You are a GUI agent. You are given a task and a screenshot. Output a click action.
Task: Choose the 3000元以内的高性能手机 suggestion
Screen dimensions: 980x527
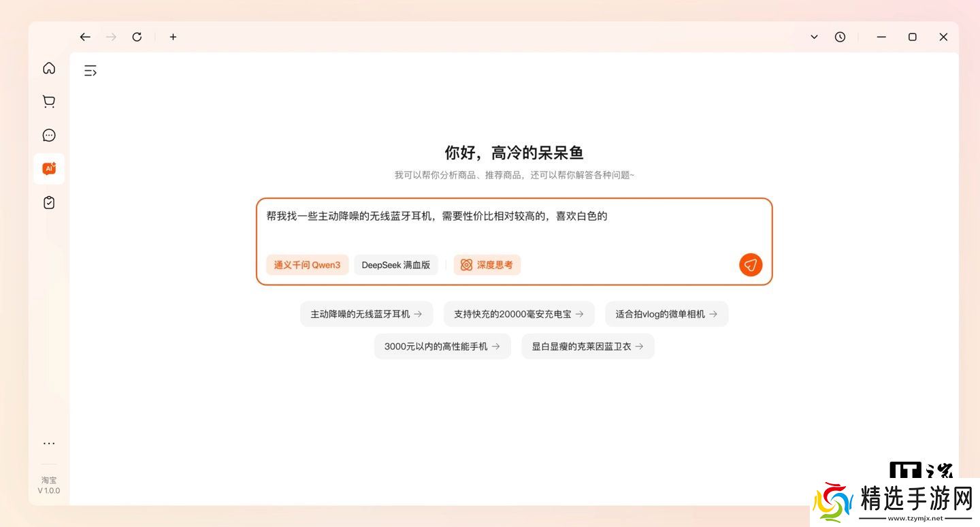pyautogui.click(x=442, y=346)
